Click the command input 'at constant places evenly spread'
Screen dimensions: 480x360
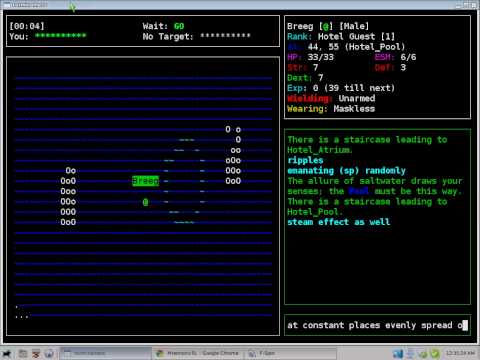pyautogui.click(x=377, y=325)
